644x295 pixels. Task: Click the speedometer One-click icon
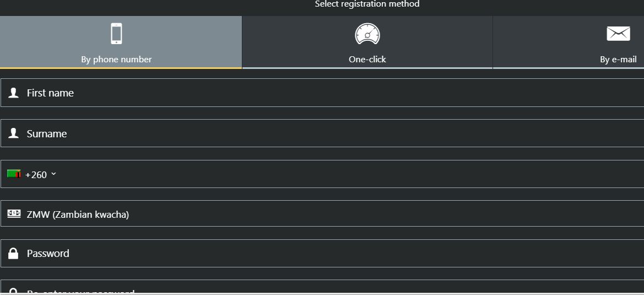click(367, 34)
